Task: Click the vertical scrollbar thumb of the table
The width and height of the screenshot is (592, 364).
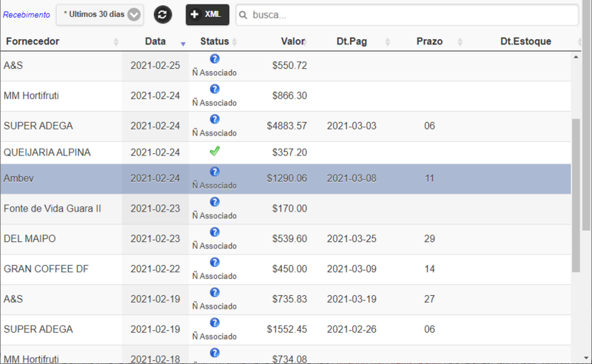Action: 576,195
